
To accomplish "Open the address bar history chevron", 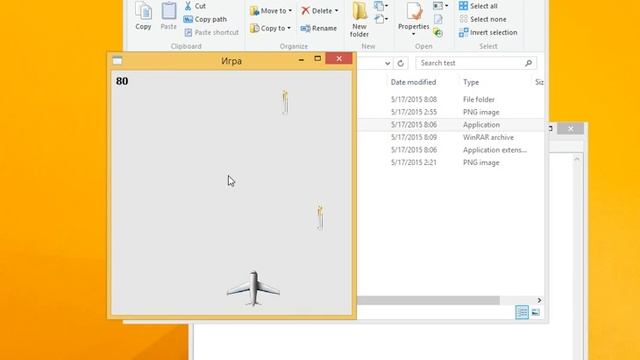I will click(387, 63).
